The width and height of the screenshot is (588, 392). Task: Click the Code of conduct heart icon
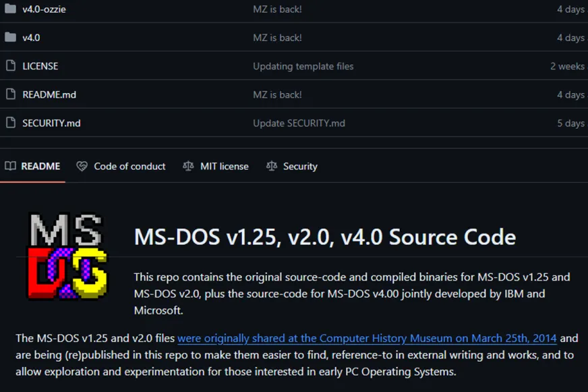[x=82, y=166]
